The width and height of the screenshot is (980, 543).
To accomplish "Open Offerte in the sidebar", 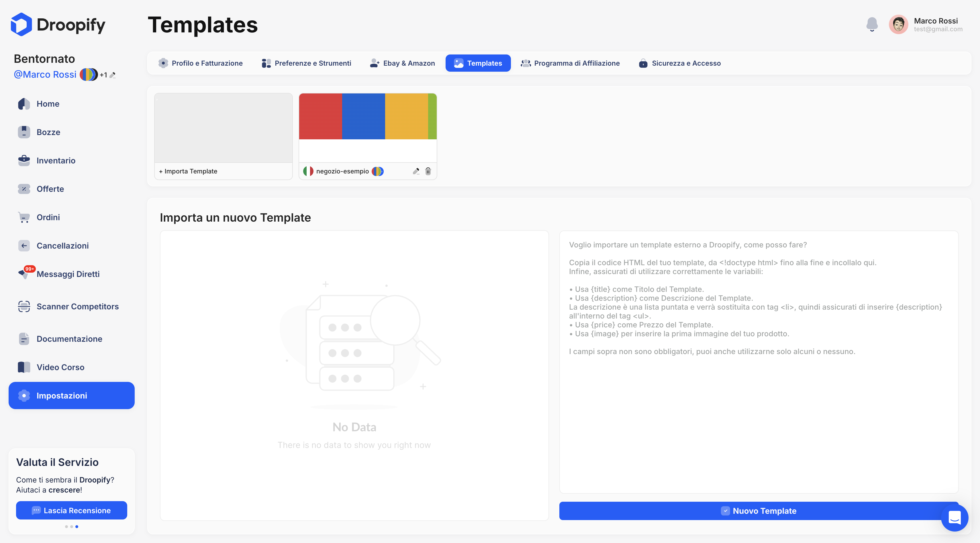I will coord(72,189).
